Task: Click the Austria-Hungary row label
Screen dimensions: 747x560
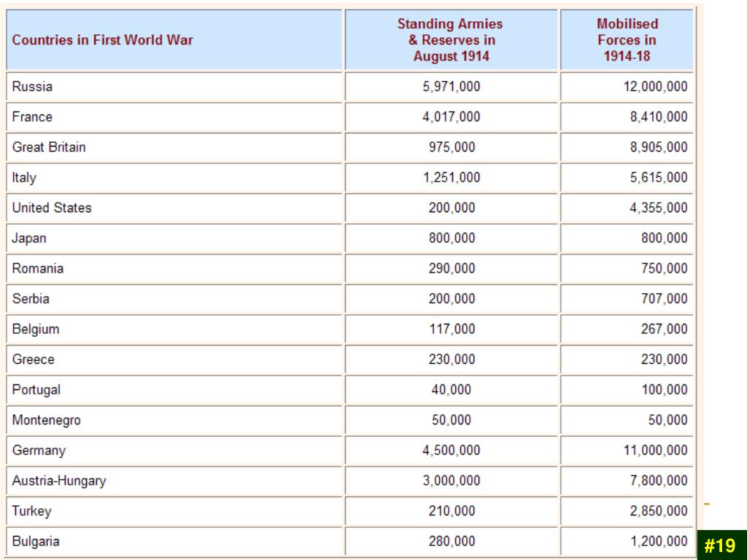Action: click(x=59, y=481)
